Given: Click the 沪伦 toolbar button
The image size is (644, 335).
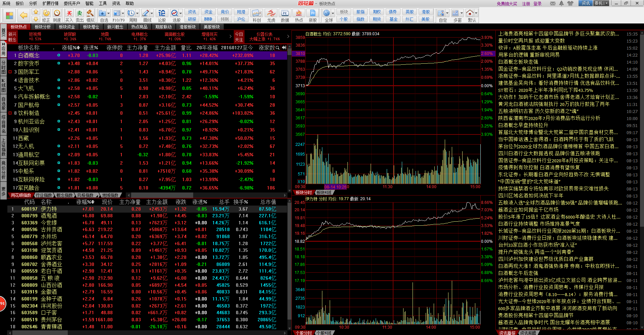Looking at the screenshot, I should point(241,19).
